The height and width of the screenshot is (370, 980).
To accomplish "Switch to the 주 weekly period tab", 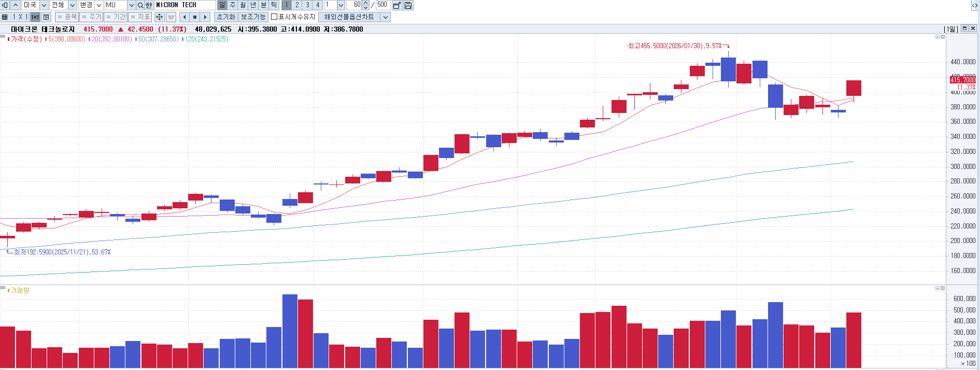I will (233, 5).
